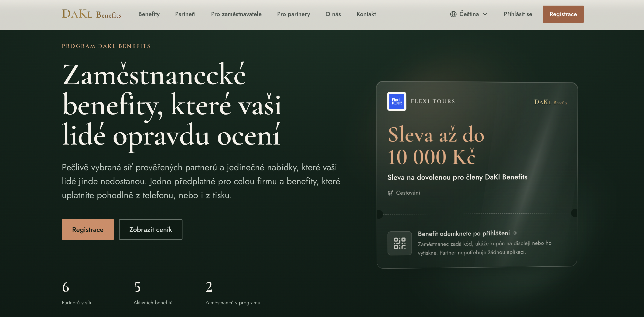Open the Kontakt page

pyautogui.click(x=366, y=14)
